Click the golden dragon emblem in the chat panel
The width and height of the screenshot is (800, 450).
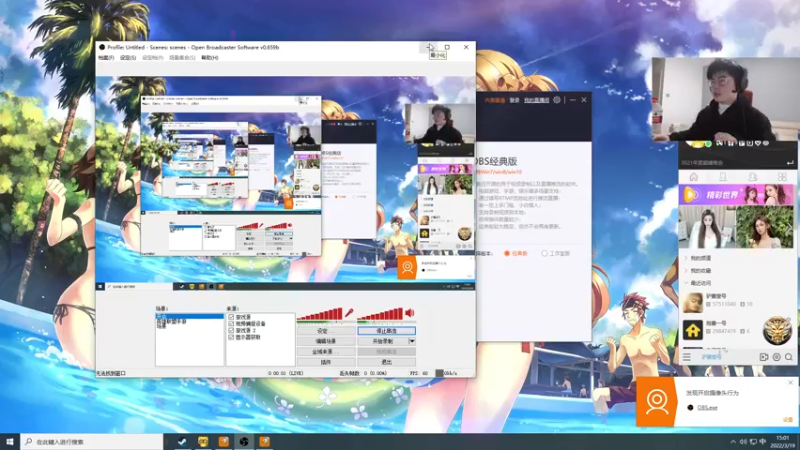click(x=777, y=330)
